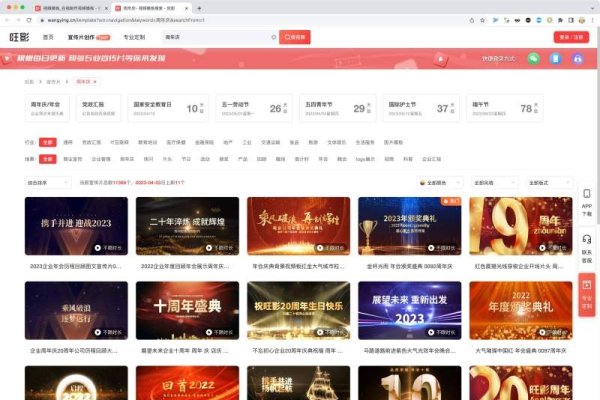Open the extensions puzzle icon in Chrome
Screen dimensions: 600x400
(x=560, y=20)
